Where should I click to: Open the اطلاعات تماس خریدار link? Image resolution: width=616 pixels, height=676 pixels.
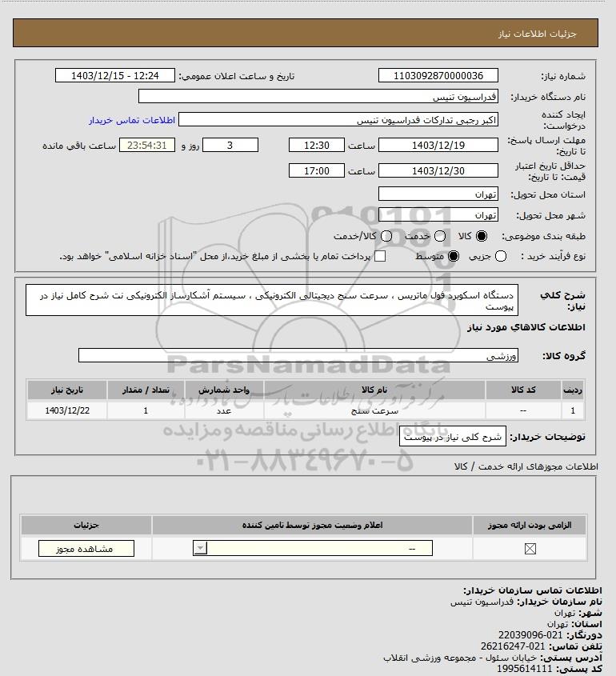132,120
